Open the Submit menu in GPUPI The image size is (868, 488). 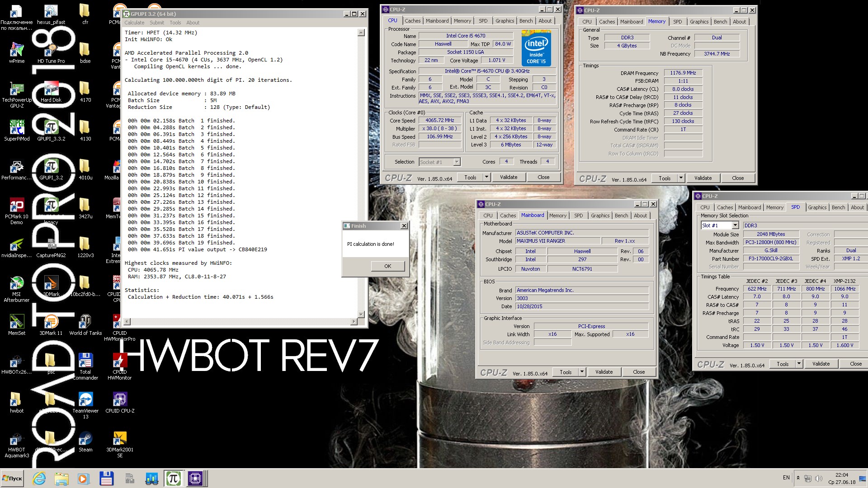coord(157,23)
